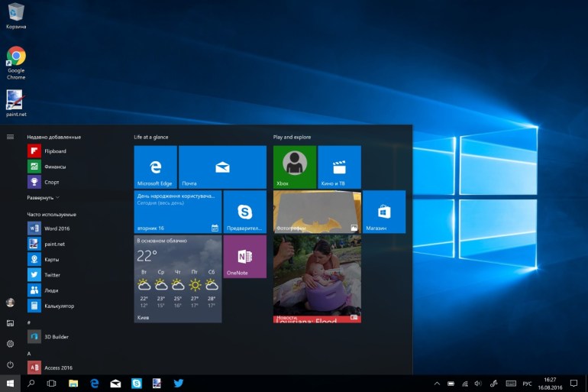Open Skype from the taskbar
Image resolution: width=588 pixels, height=392 pixels.
point(137,384)
